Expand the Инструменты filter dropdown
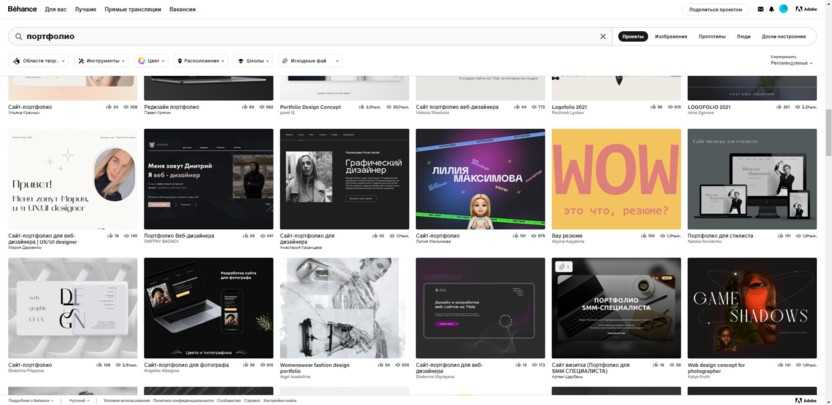This screenshot has height=405, width=832. click(x=101, y=61)
